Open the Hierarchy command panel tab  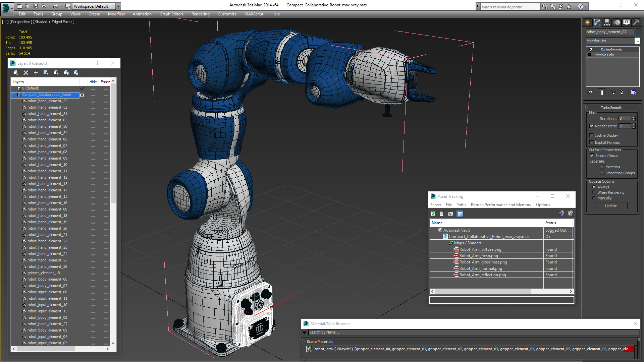pyautogui.click(x=607, y=22)
